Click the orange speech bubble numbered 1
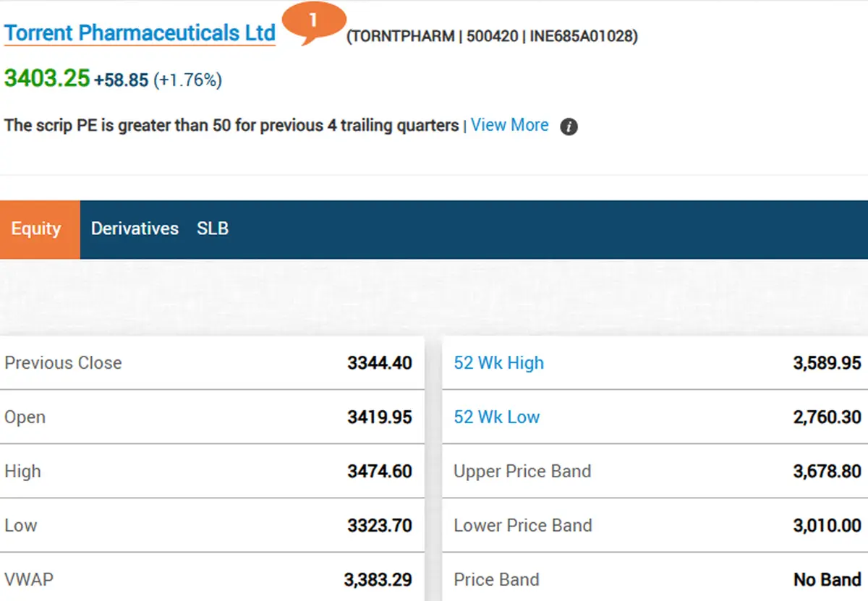This screenshot has height=601, width=868. (x=313, y=23)
